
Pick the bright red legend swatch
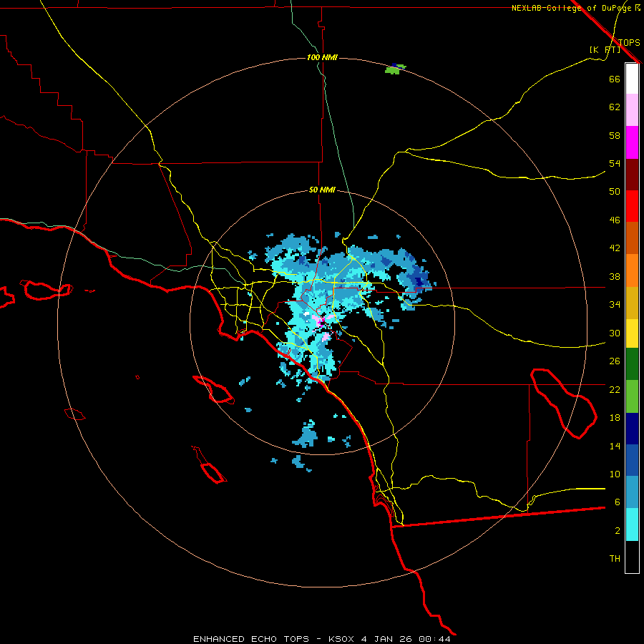(632, 206)
